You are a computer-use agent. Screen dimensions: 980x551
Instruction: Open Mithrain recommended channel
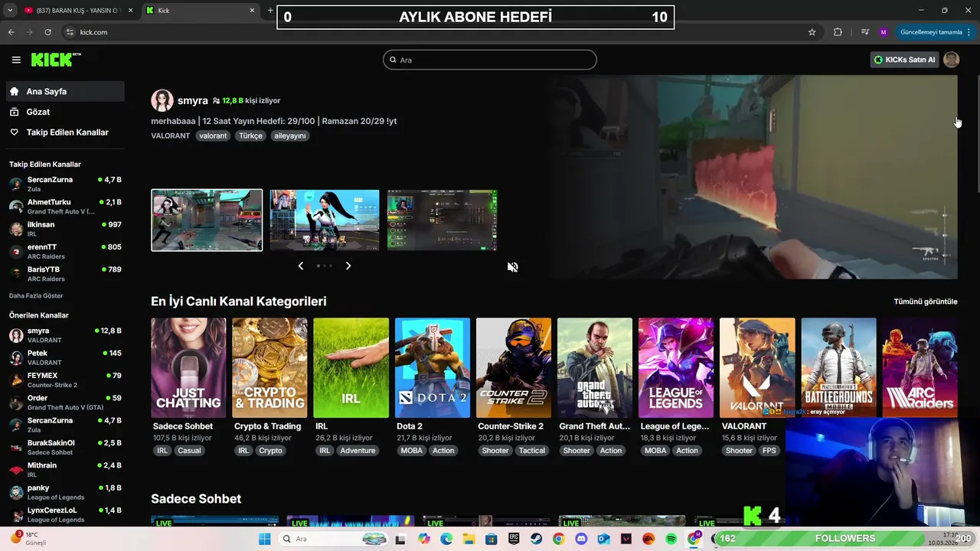pos(65,469)
